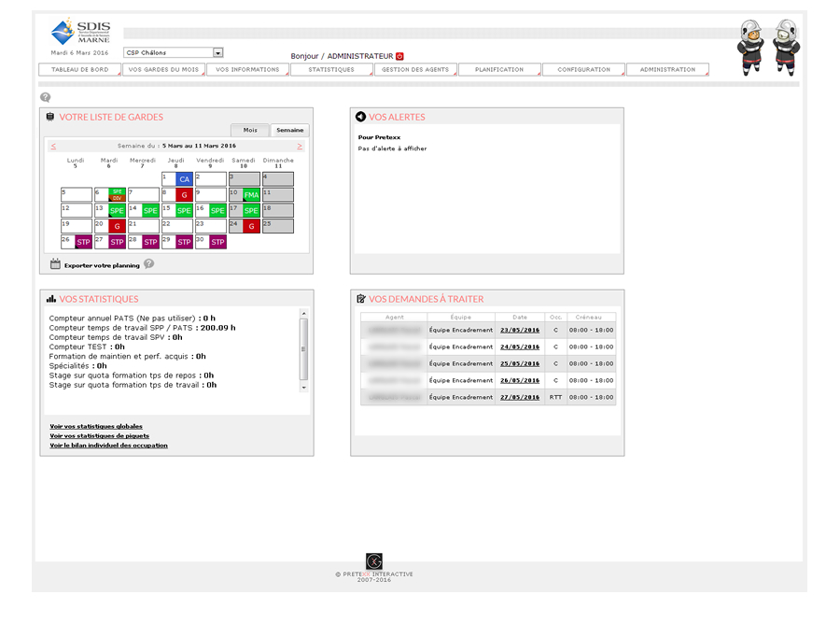Click the statistics scrollbar down arrow

click(303, 387)
